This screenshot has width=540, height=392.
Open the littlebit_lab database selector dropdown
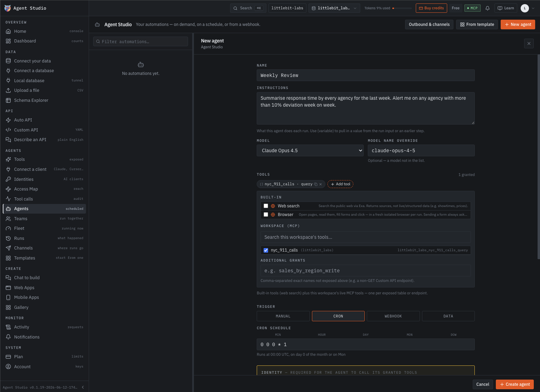334,8
